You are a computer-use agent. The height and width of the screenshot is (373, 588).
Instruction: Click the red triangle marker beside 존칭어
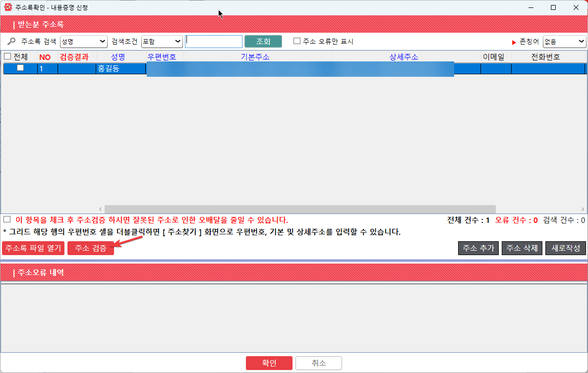coord(514,42)
